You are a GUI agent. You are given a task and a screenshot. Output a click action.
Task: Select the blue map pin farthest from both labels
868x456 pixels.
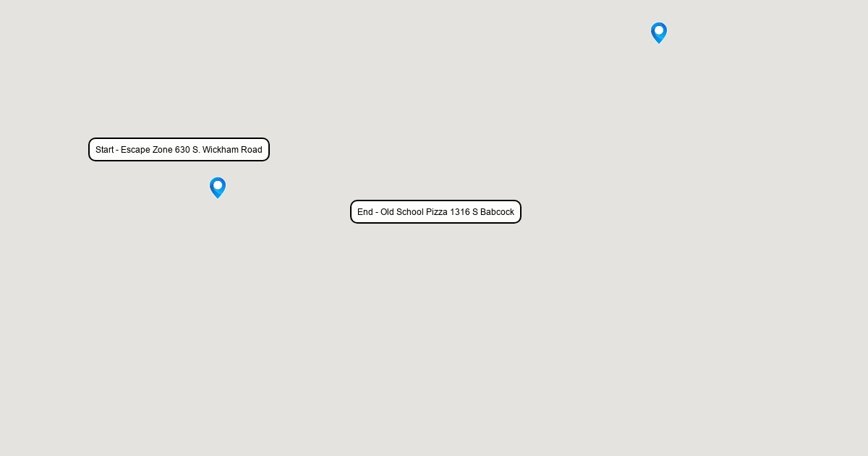coord(659,33)
